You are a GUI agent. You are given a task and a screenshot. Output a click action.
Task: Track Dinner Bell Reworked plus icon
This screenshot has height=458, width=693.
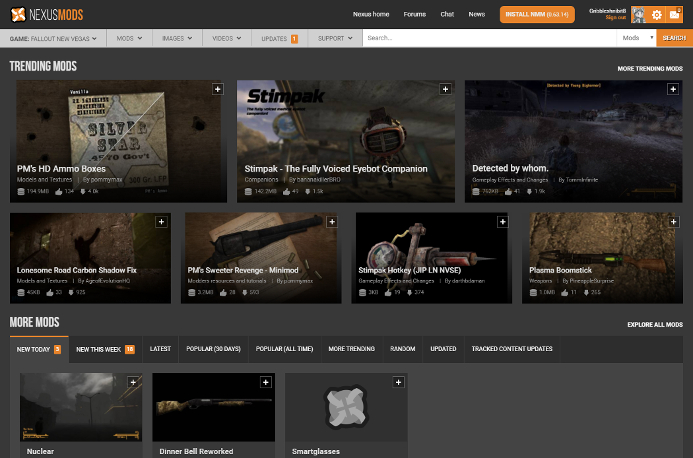tap(266, 382)
